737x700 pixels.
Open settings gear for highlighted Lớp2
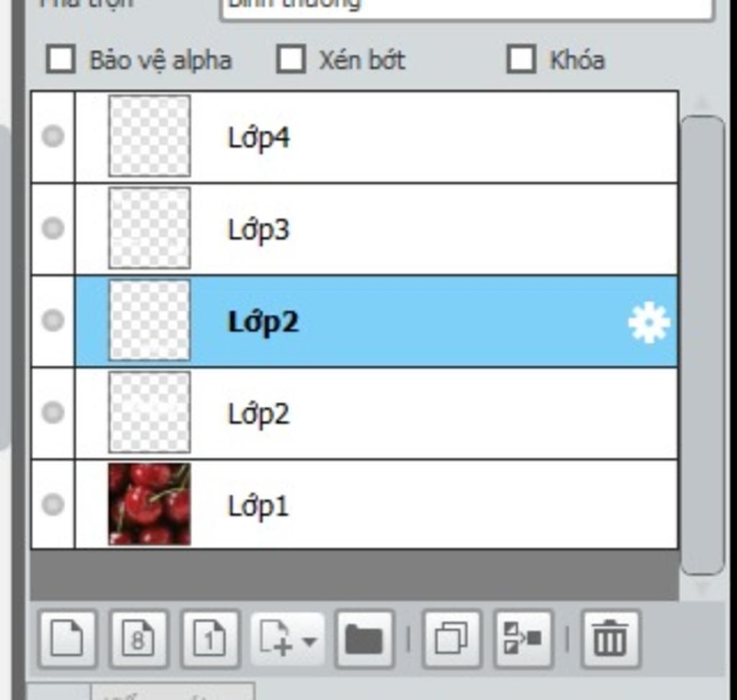coord(649,323)
